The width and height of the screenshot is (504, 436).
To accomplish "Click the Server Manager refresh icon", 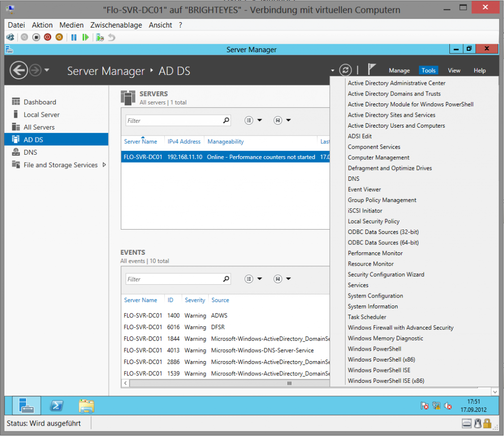I will click(x=346, y=70).
